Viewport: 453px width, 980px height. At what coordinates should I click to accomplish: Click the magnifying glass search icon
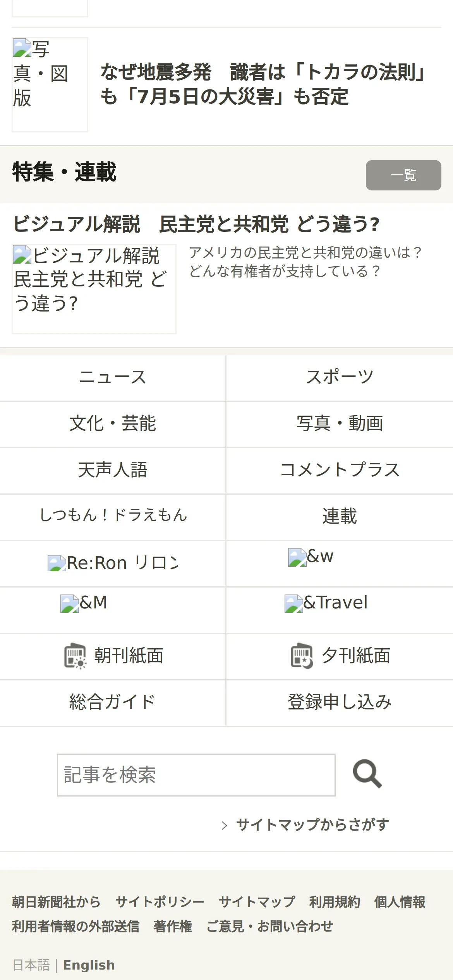367,774
